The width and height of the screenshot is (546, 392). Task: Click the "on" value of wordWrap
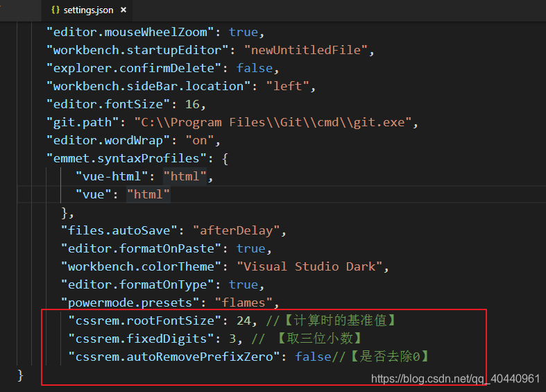pyautogui.click(x=200, y=141)
